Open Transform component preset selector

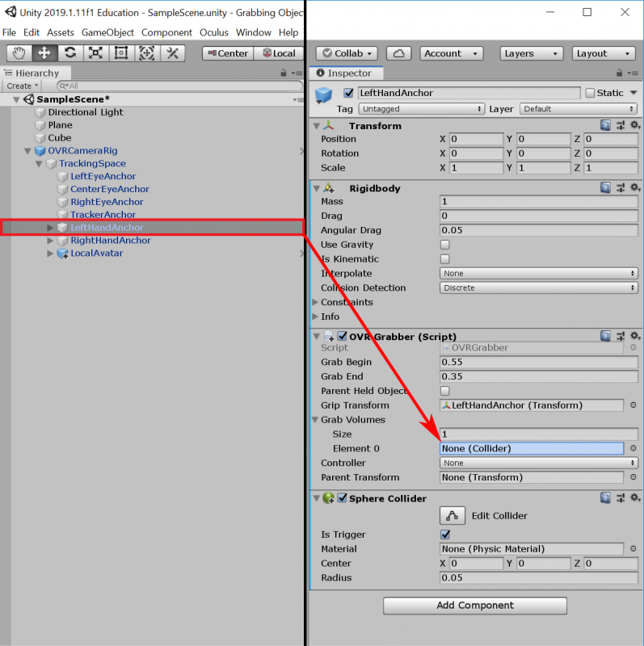(621, 125)
